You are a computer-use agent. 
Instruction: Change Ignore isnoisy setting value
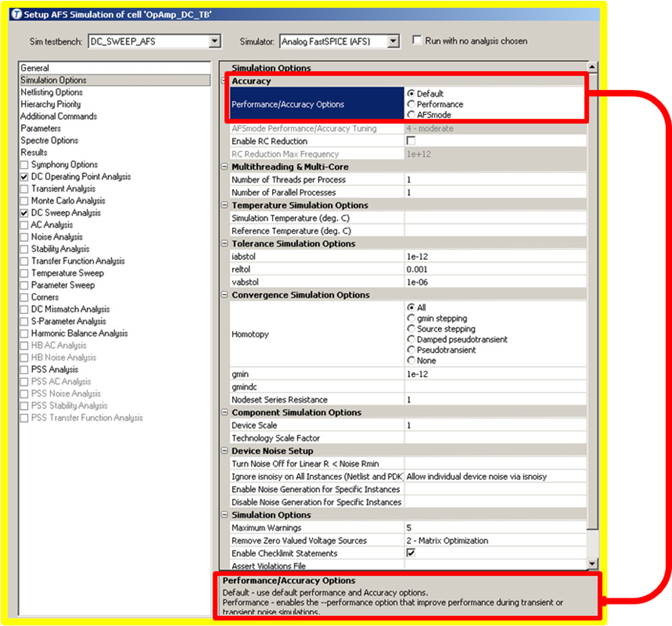coord(495,476)
